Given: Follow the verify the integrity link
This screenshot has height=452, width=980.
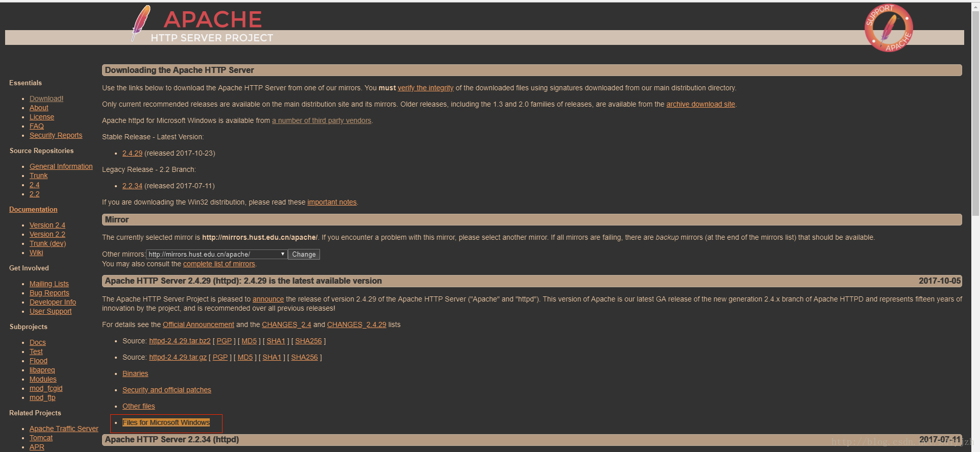Looking at the screenshot, I should pos(426,88).
